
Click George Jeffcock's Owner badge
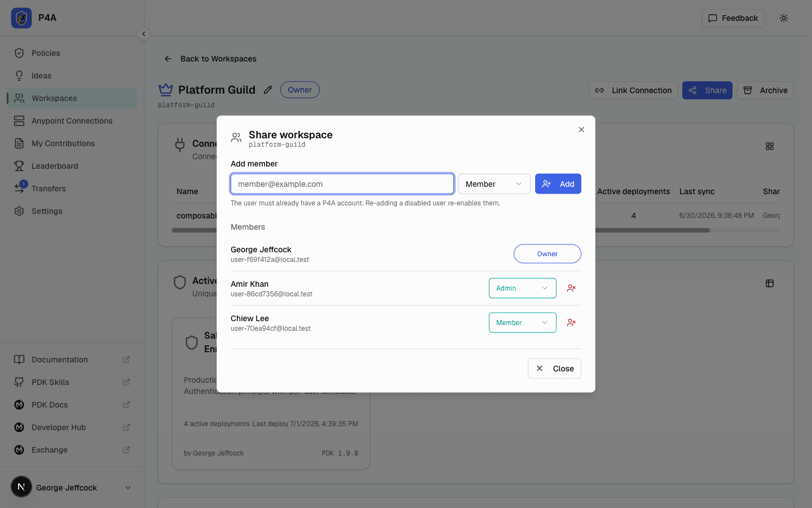[x=548, y=254]
